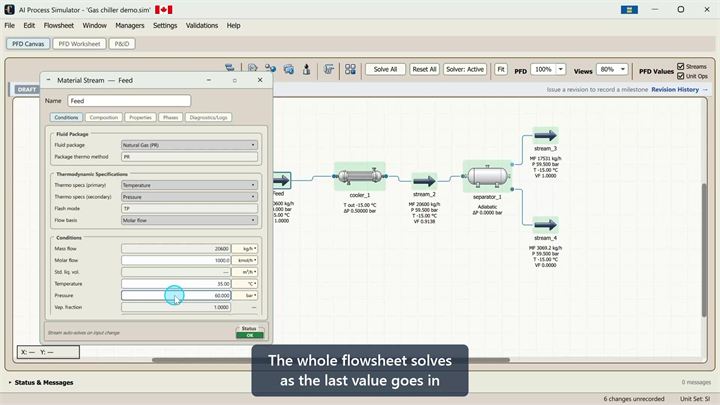This screenshot has height=405, width=720.
Task: Switch to the PFD Worksheet tab
Action: point(79,44)
